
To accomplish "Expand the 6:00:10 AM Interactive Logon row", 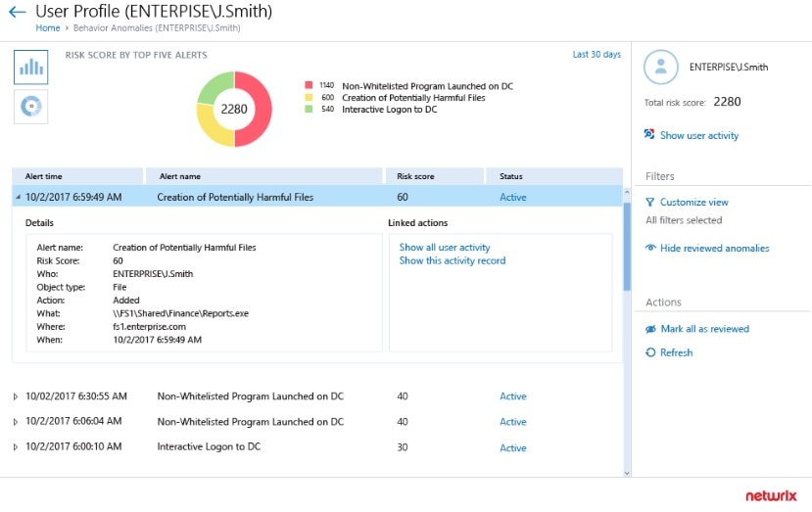I will pyautogui.click(x=16, y=447).
